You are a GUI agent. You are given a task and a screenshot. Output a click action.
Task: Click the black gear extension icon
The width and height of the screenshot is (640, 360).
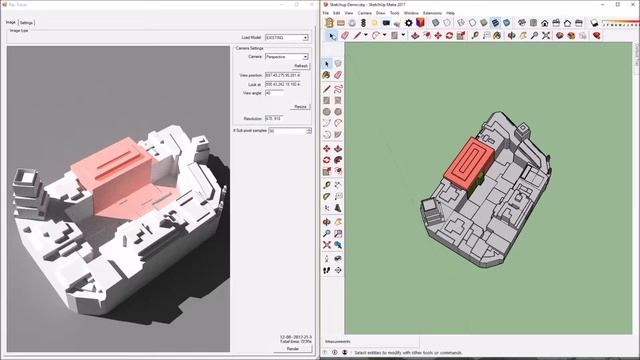409,23
